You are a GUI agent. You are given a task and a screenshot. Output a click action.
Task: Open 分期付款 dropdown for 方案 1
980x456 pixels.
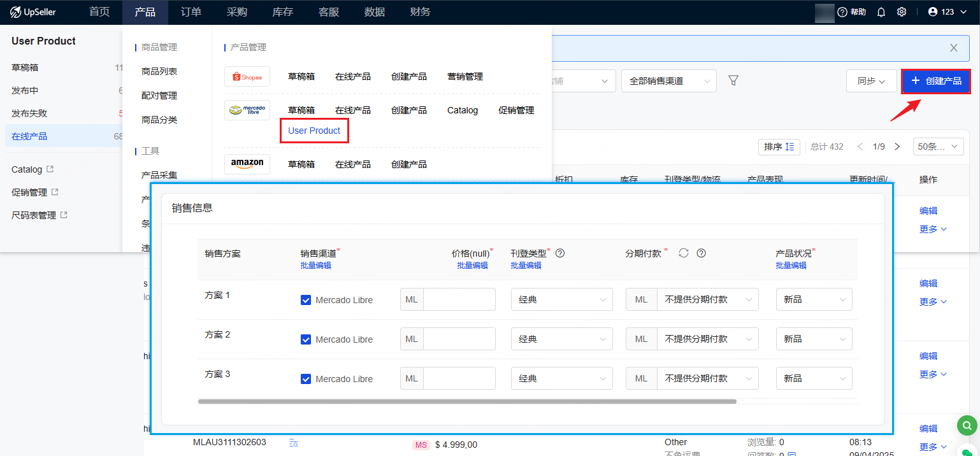708,299
